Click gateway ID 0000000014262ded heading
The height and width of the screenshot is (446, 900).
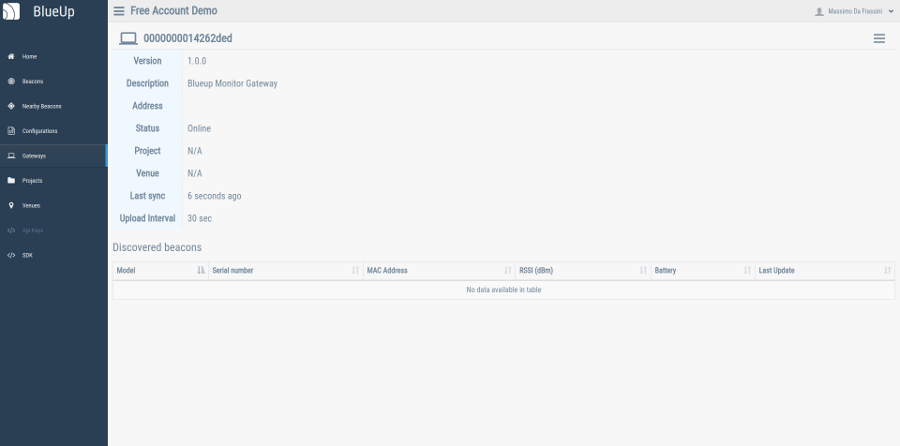click(188, 38)
